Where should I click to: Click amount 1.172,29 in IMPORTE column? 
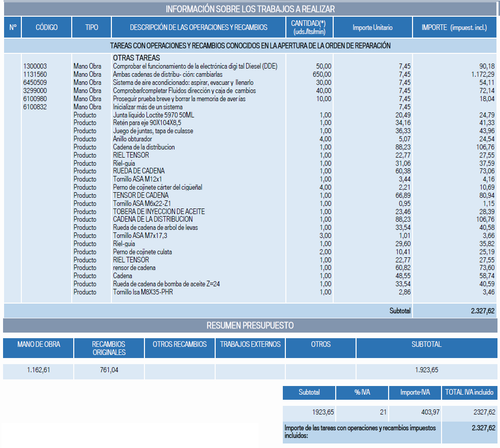pyautogui.click(x=483, y=74)
